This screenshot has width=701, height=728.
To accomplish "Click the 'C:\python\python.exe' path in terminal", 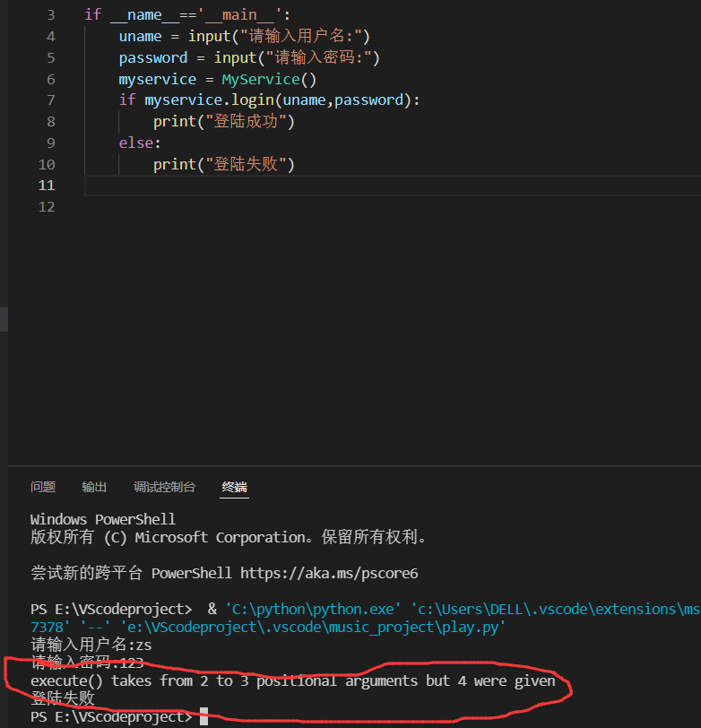I will (313, 609).
